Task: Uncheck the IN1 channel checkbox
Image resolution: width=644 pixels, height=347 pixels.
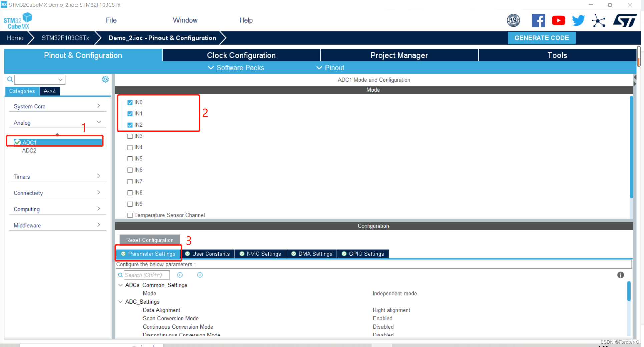Action: (x=130, y=114)
